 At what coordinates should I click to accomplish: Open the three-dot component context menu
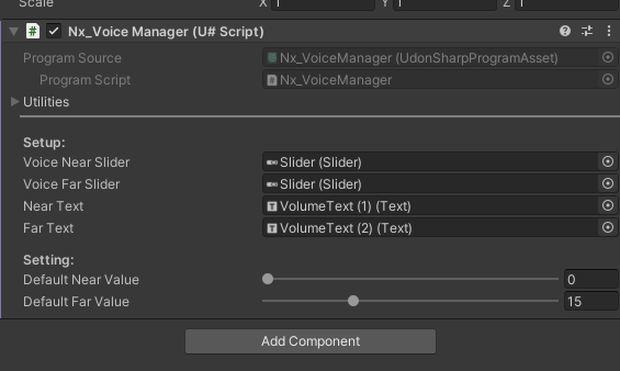[x=609, y=31]
